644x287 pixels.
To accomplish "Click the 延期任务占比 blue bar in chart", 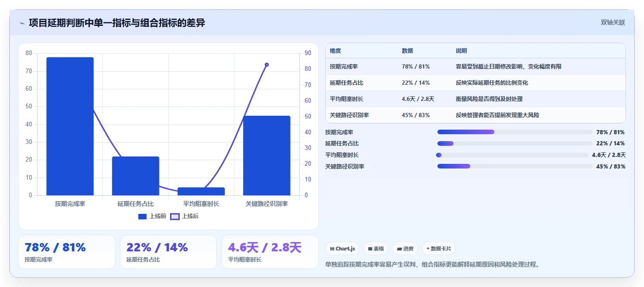I will click(136, 176).
